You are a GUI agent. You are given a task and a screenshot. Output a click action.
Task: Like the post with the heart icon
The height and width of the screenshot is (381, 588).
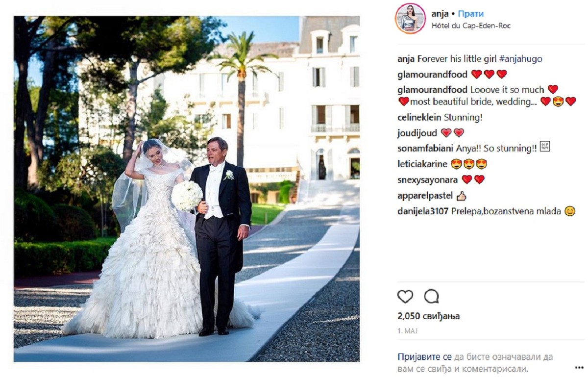[x=405, y=296]
